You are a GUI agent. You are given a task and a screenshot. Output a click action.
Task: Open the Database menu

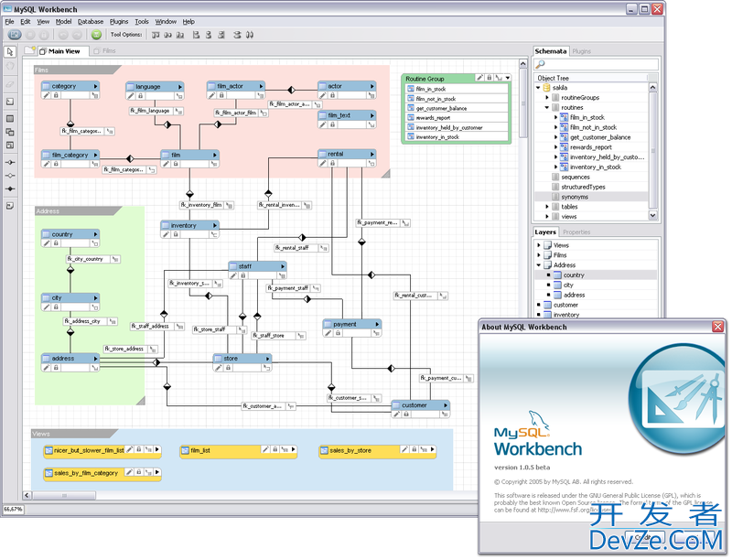coord(91,21)
